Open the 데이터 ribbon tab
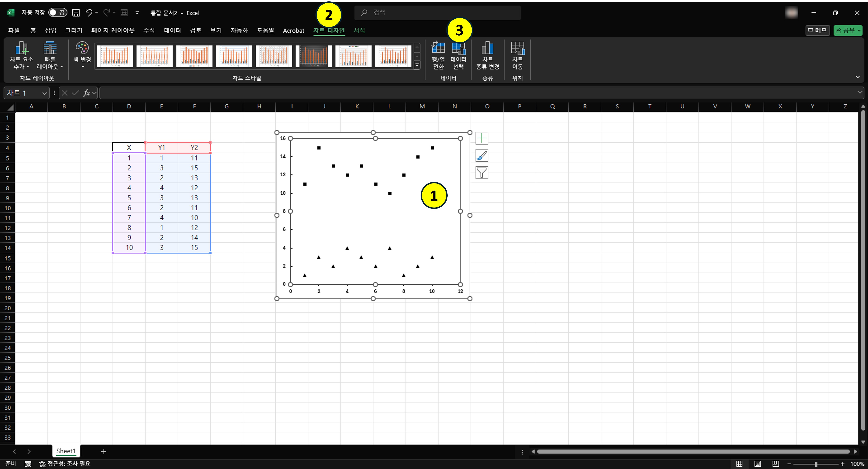The image size is (868, 469). (x=173, y=30)
